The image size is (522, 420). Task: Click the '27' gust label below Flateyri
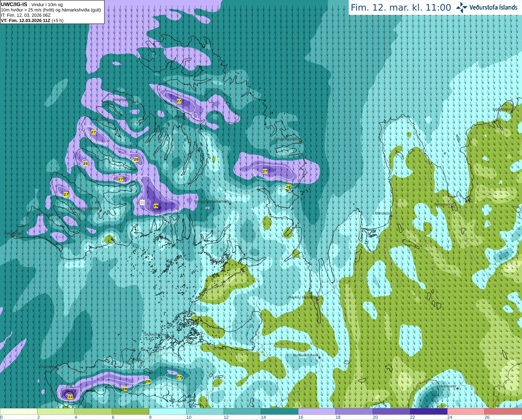(x=93, y=132)
